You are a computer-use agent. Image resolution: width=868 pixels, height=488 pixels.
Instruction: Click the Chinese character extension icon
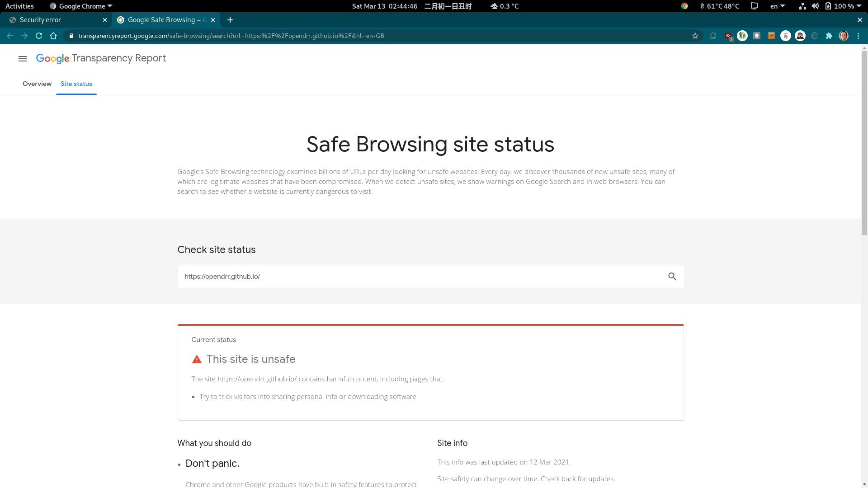[786, 36]
